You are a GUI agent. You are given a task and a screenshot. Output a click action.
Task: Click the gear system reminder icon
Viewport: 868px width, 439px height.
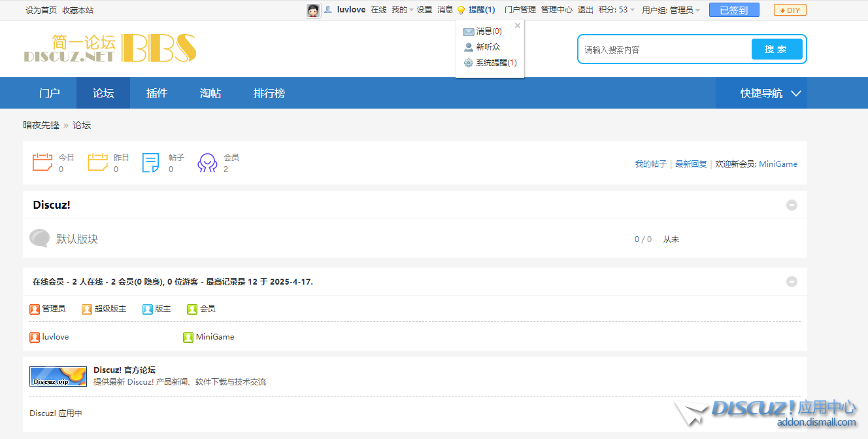[468, 63]
